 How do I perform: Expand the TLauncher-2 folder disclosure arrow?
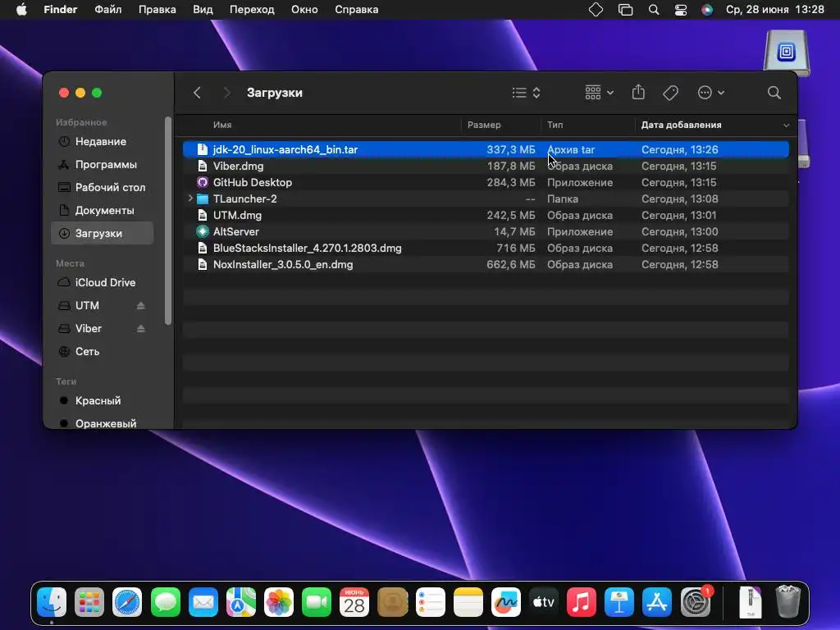[190, 199]
